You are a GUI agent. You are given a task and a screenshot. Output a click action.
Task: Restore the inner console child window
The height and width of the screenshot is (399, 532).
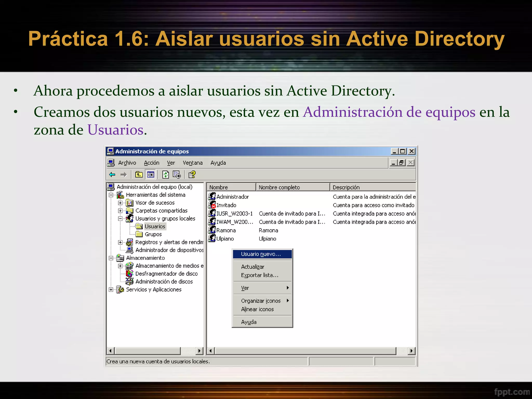point(402,163)
